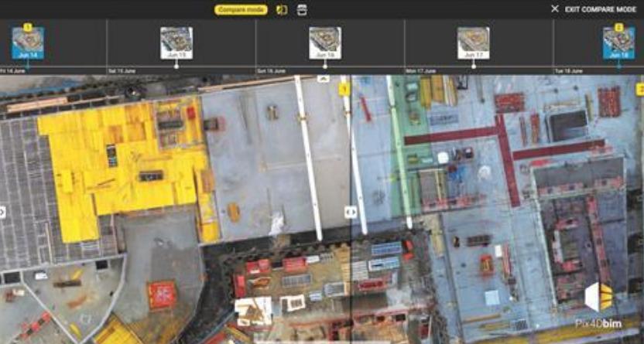Click the number 2 badge above Jun 18
Image resolution: width=644 pixels, height=344 pixels.
(x=618, y=27)
